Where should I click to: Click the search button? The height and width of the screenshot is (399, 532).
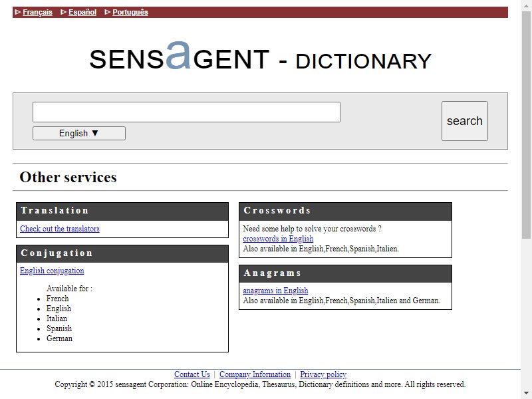click(x=464, y=121)
